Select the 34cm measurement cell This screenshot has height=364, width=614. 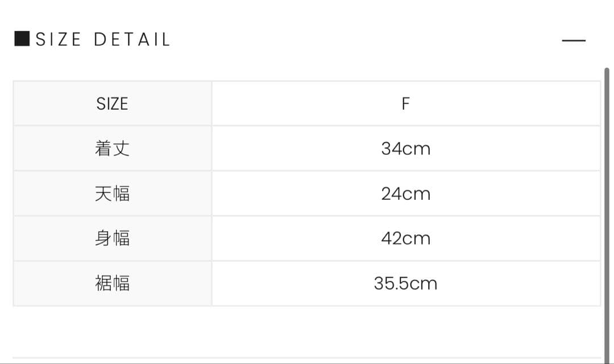405,149
